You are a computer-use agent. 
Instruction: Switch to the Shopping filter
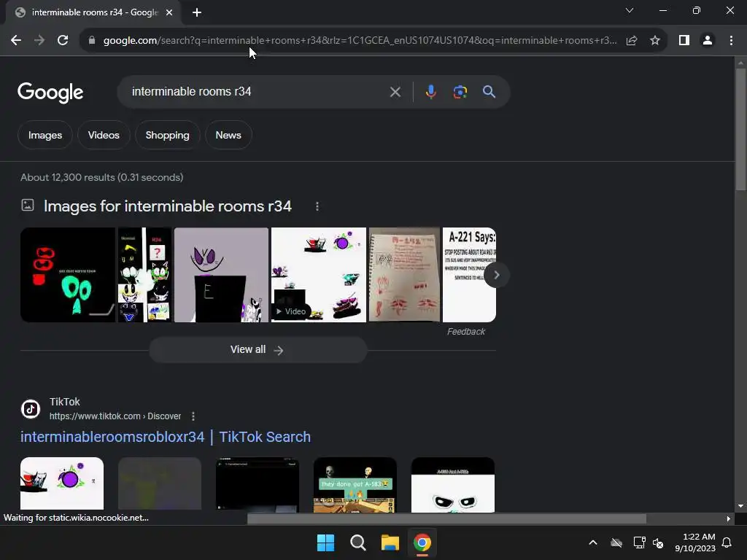coord(167,135)
